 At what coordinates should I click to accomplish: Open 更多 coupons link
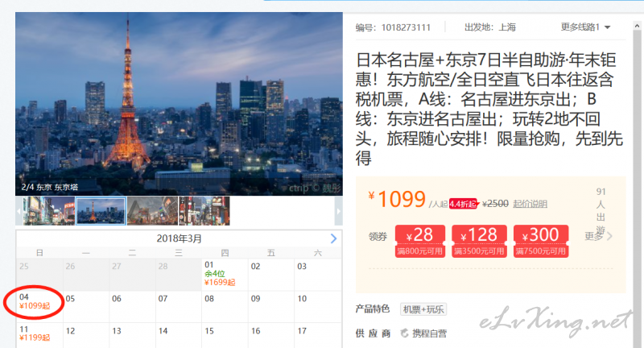(598, 236)
